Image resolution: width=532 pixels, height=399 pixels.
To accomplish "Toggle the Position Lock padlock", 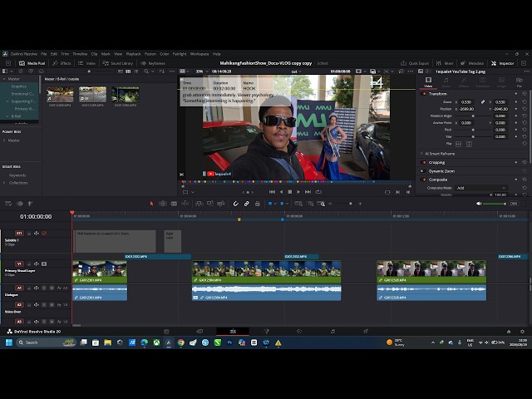I will pos(258,204).
